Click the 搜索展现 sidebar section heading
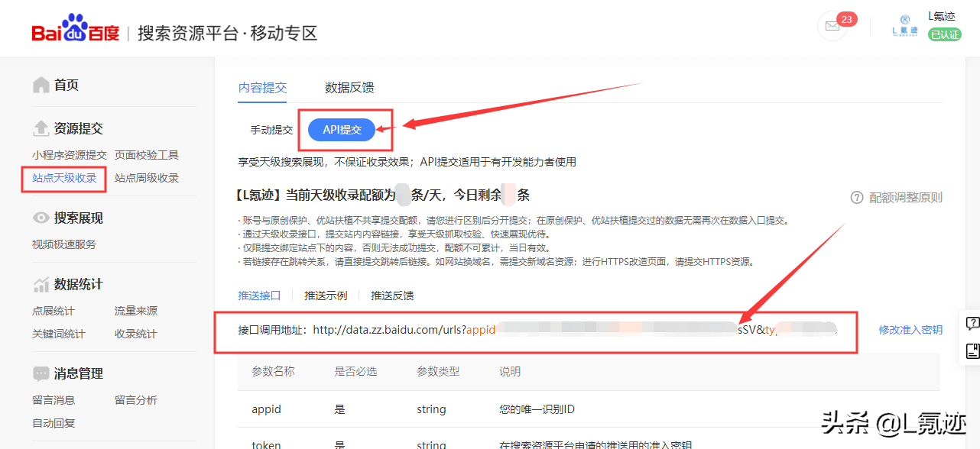 pyautogui.click(x=79, y=218)
